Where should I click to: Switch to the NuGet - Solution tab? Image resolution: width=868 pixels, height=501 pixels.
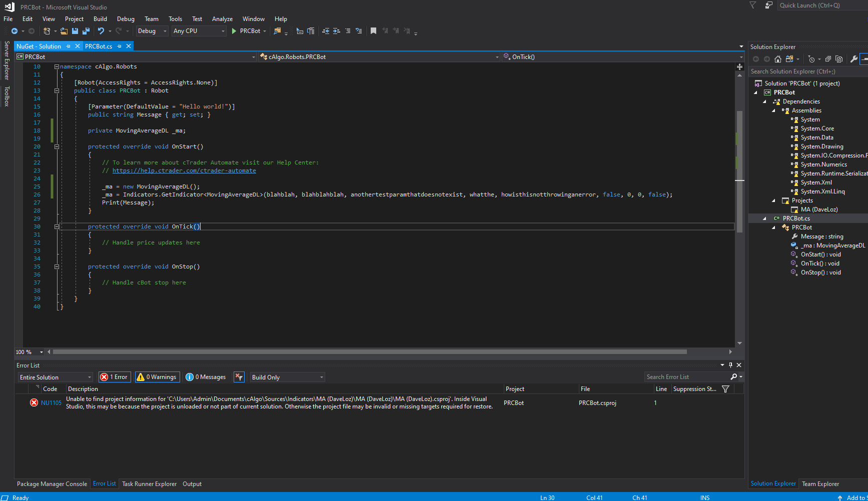[39, 46]
